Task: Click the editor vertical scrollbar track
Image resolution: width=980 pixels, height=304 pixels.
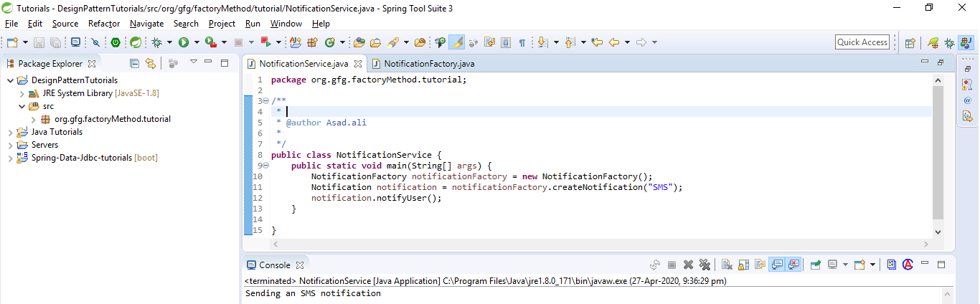Action: pos(938,156)
